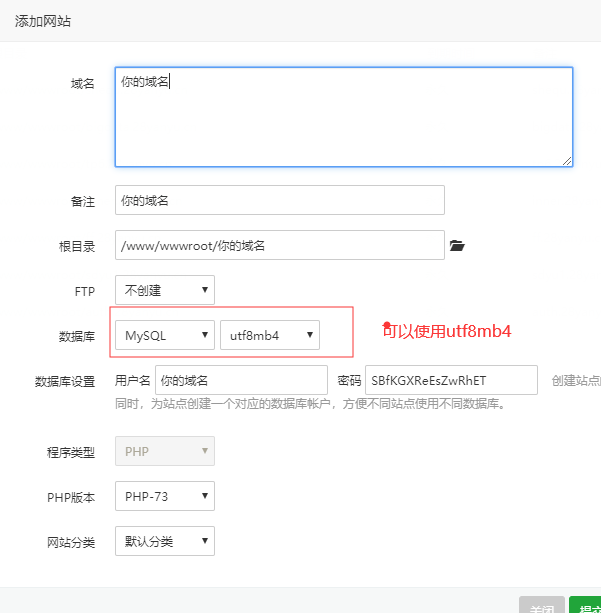This screenshot has height=613, width=601.
Task: Click the FTP field label
Action: point(84,292)
